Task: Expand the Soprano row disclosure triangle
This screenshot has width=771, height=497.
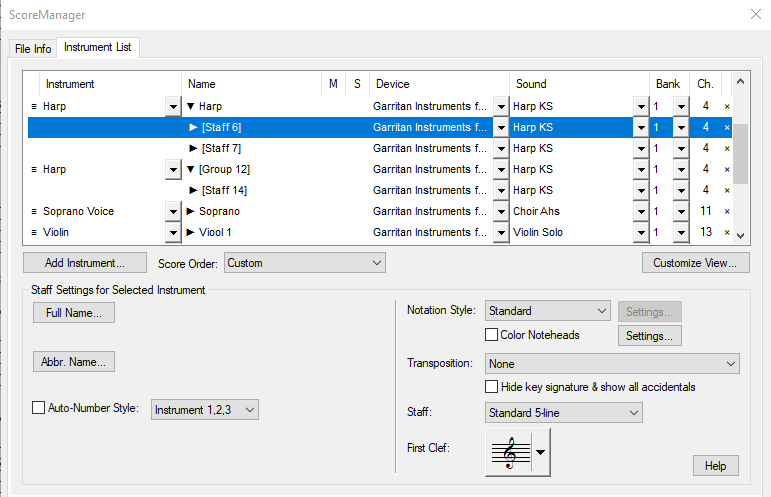Action: 191,212
